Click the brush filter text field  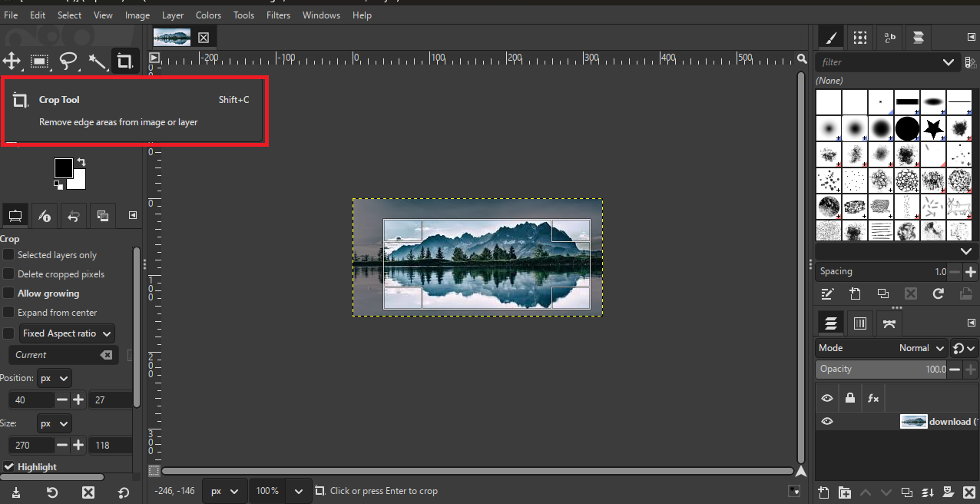[877, 62]
